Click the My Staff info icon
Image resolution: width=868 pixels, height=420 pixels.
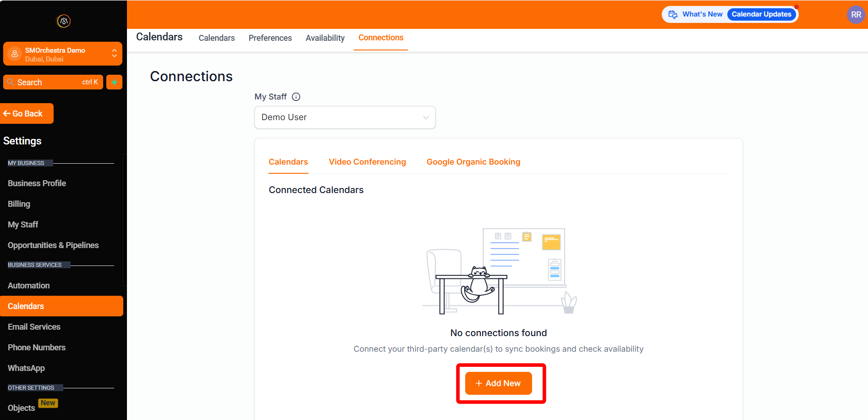pyautogui.click(x=296, y=97)
